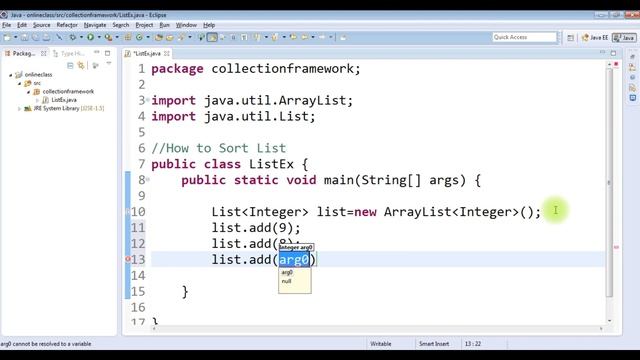Screen dimensions: 640x360
Task: Click the Writable status field
Action: pos(380,344)
